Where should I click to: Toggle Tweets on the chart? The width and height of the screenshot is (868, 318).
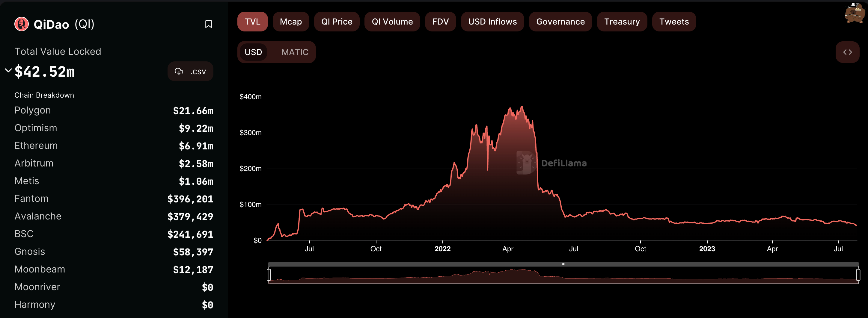click(x=674, y=22)
